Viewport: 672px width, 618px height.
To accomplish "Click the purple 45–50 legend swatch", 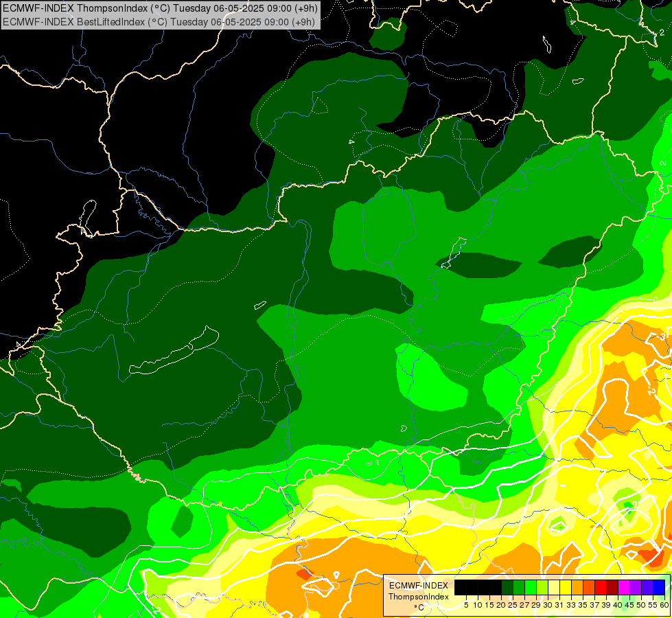I will 636,587.
